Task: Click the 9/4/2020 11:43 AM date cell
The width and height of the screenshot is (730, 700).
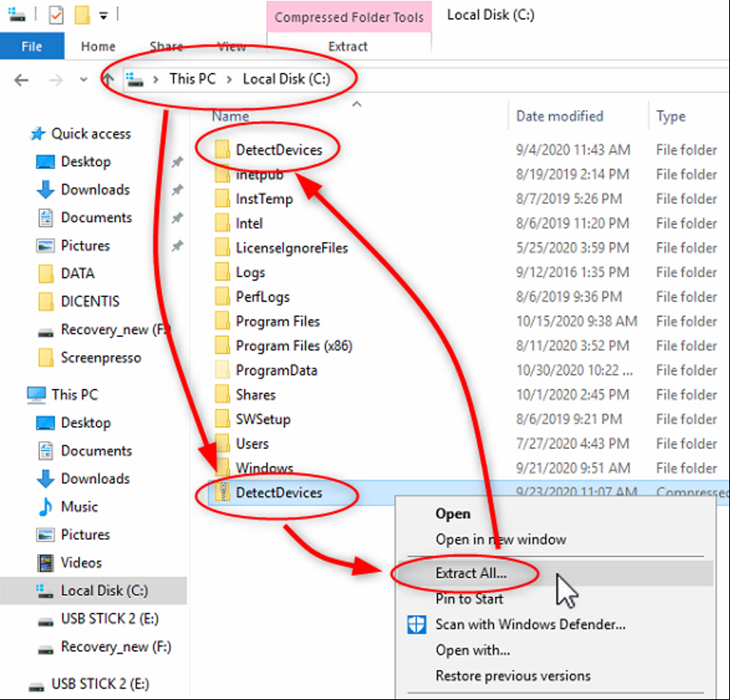Action: click(x=572, y=150)
